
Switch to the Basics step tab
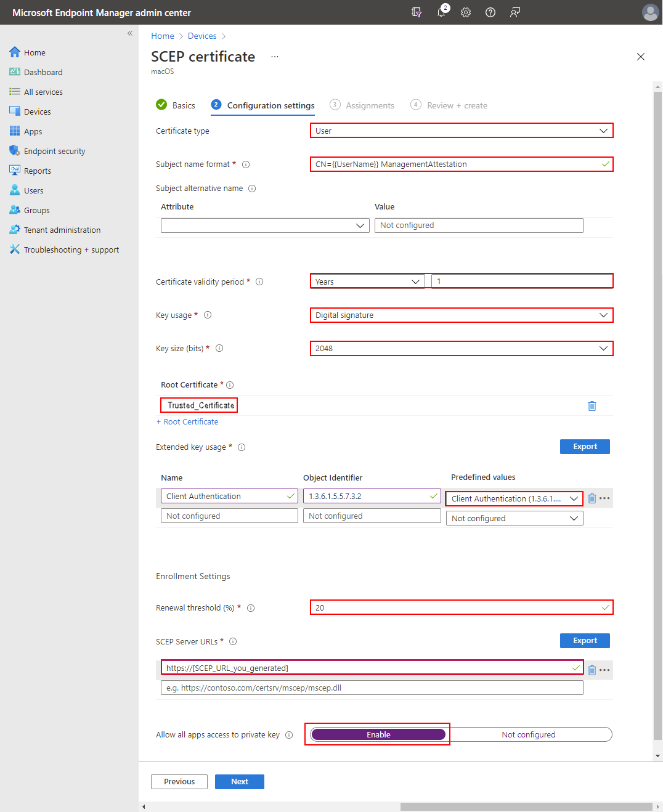[x=183, y=105]
